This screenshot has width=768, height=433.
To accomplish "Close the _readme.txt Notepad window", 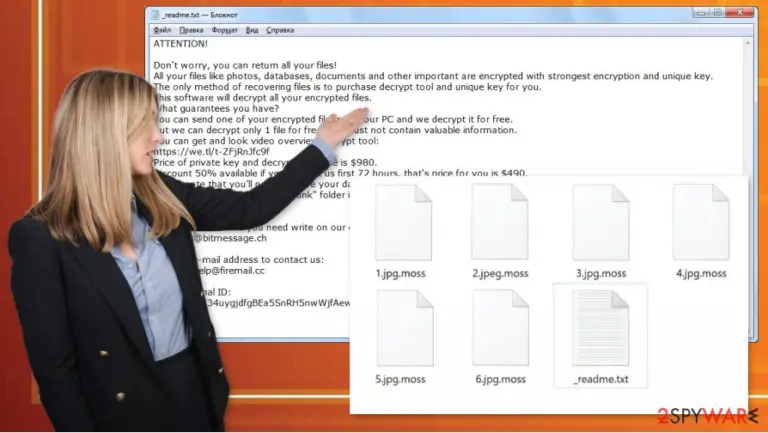I will point(740,12).
